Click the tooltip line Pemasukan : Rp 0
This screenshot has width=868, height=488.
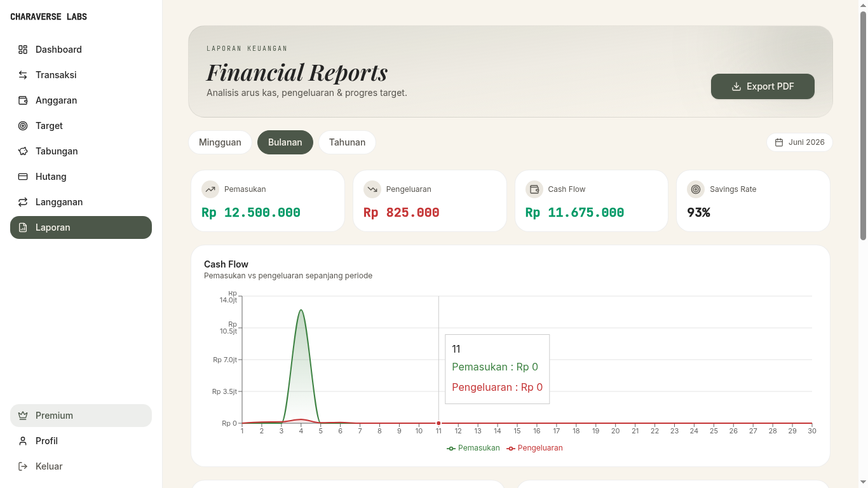(x=495, y=367)
